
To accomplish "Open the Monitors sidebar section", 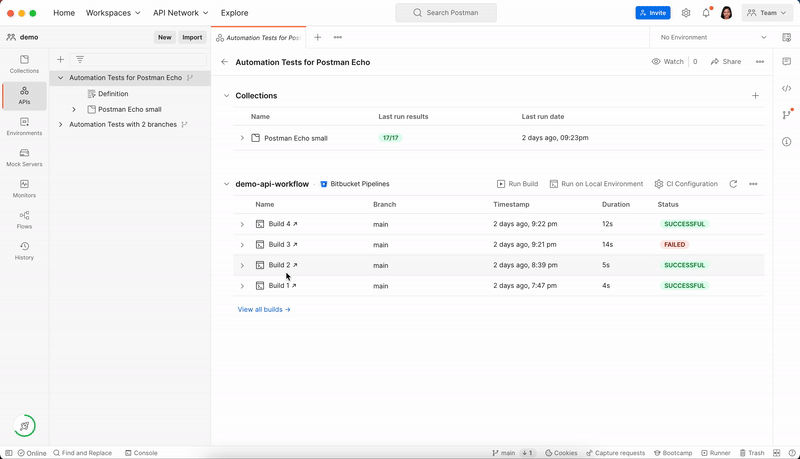I will click(x=24, y=189).
